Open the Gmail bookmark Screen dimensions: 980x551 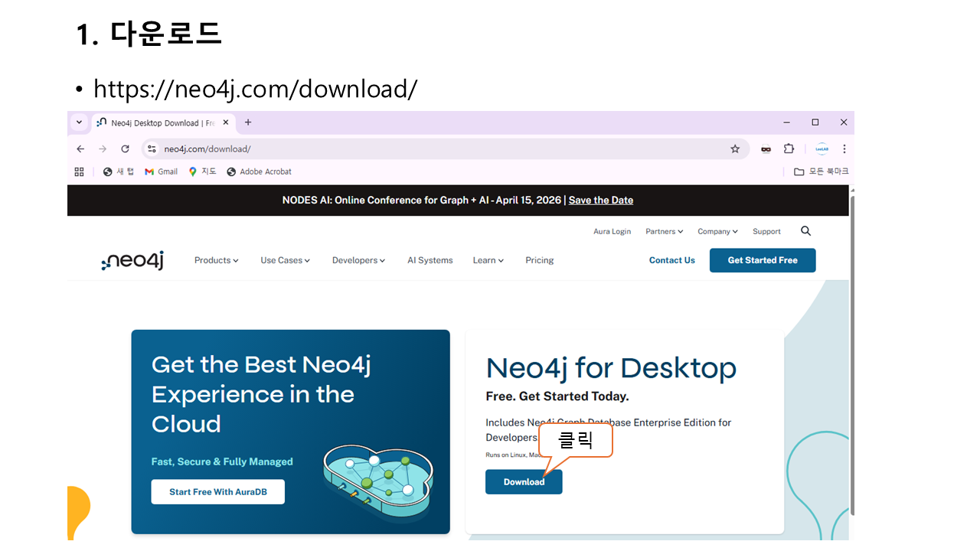(161, 172)
